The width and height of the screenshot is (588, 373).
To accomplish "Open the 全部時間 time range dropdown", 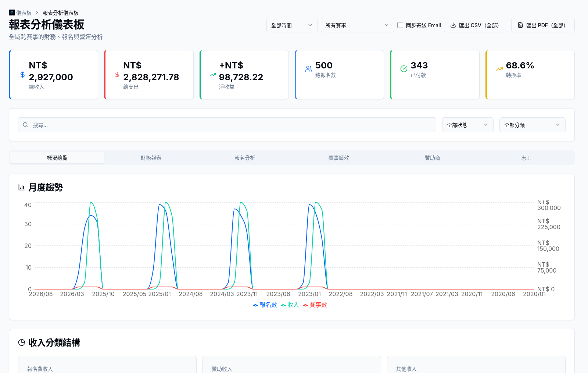I will (292, 25).
